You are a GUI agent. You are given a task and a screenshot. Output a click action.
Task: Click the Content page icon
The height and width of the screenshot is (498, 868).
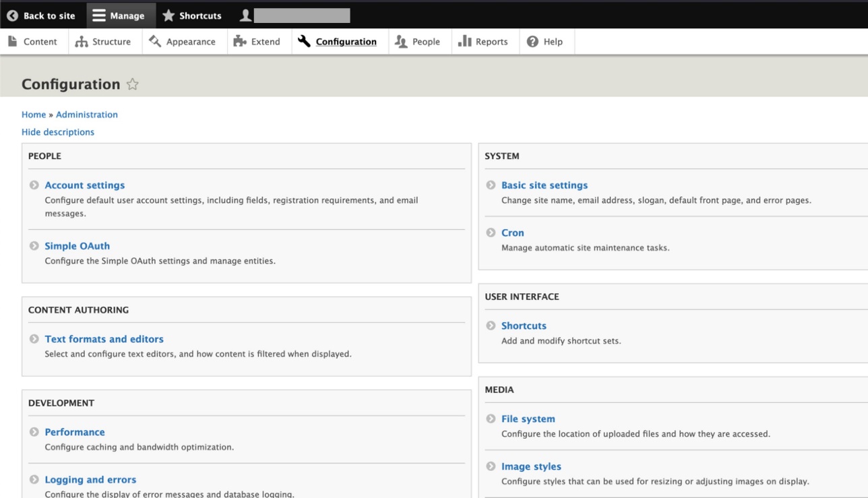[x=13, y=41]
